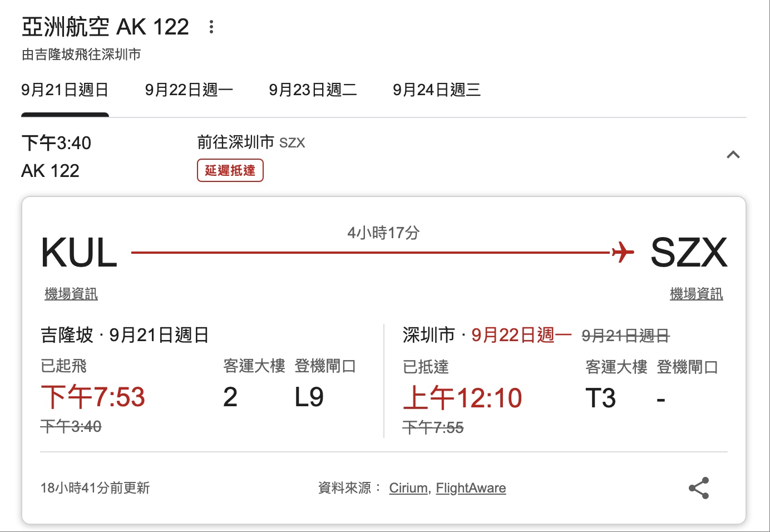Viewport: 770px width, 532px height.
Task: Open the three-dot overflow menu beside AK 122
Action: pyautogui.click(x=211, y=27)
